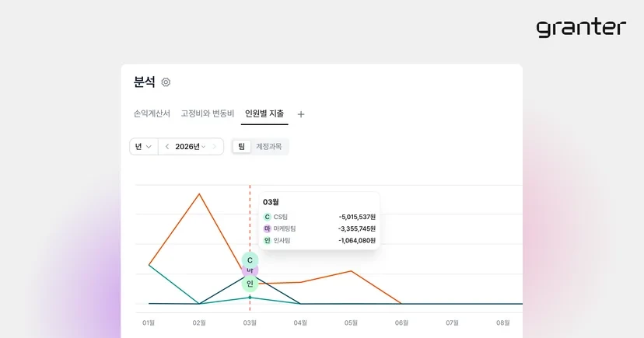644x338 pixels.
Task: Go to previous year arrow
Action: point(166,146)
